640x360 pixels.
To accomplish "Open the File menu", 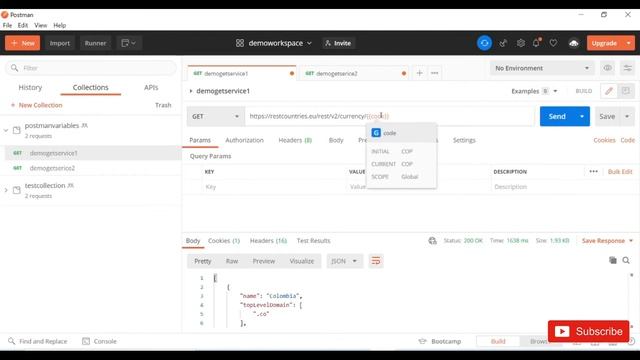I will (x=7, y=25).
